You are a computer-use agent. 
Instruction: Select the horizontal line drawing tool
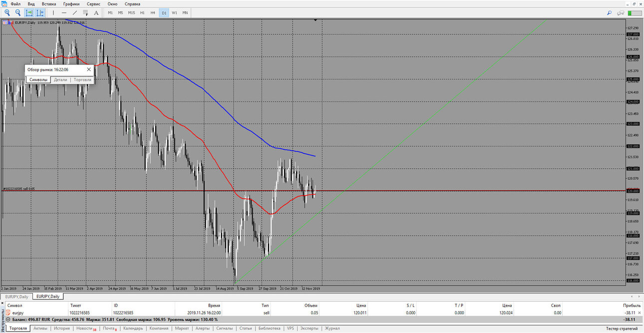tap(64, 12)
